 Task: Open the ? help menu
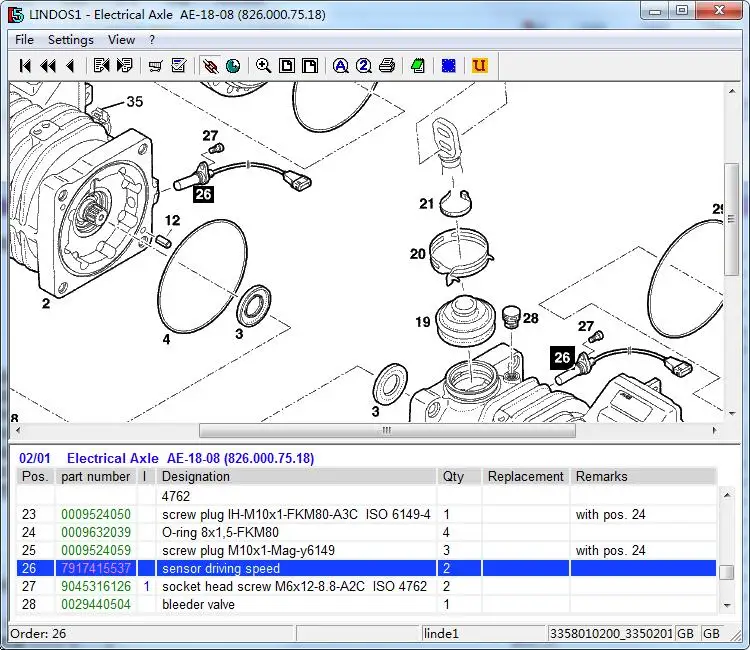pyautogui.click(x=152, y=40)
